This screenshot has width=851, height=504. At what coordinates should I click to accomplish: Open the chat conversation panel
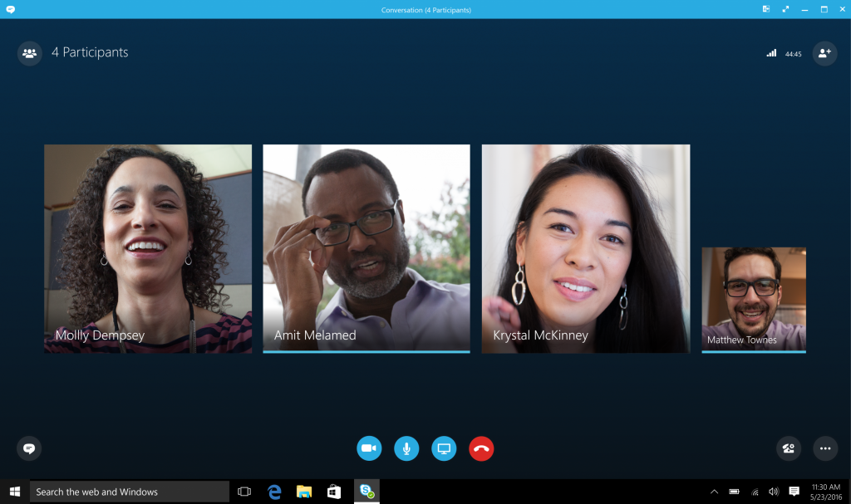[29, 448]
